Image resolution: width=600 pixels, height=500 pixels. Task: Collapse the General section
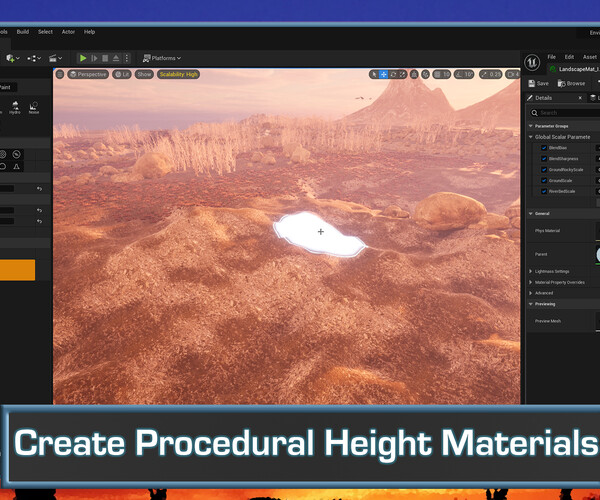click(x=531, y=213)
